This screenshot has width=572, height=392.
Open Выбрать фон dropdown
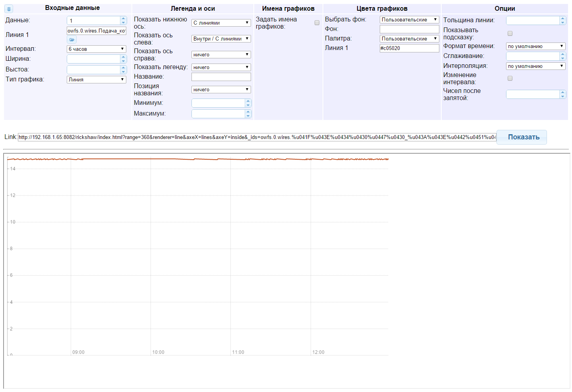[410, 19]
